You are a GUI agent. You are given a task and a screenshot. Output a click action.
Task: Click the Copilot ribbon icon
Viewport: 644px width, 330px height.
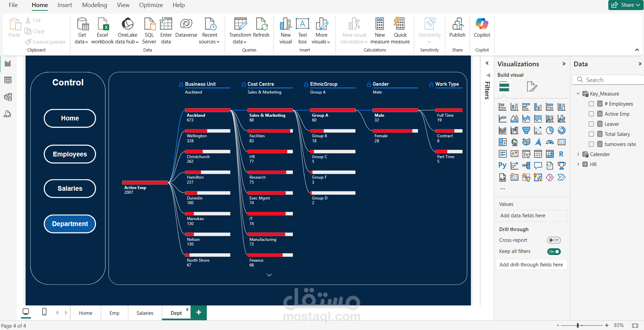point(482,28)
